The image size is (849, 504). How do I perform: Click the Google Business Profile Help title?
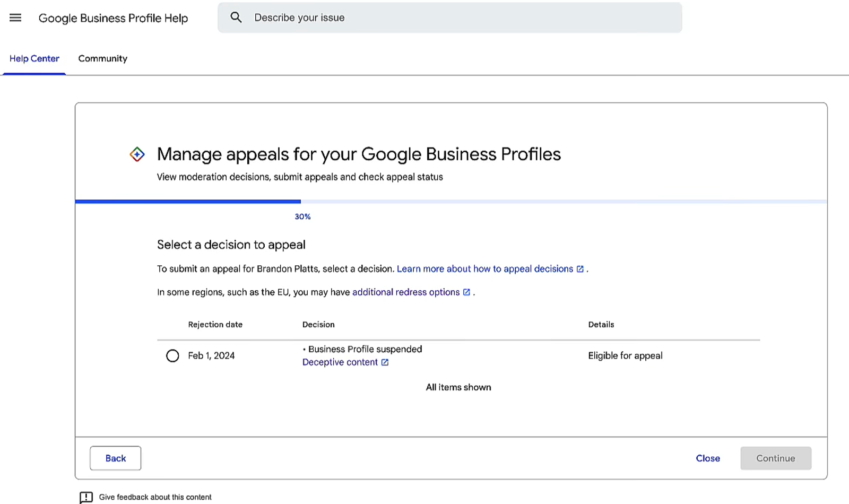click(113, 18)
